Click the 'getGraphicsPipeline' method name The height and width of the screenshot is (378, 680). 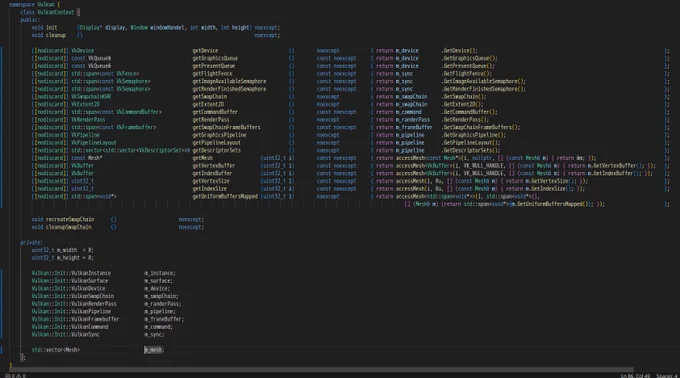(x=219, y=135)
